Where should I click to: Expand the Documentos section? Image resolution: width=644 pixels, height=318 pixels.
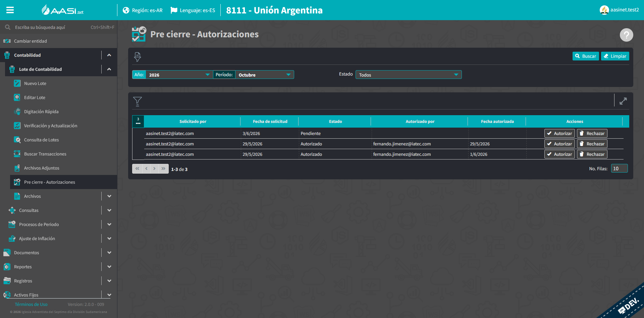(109, 253)
